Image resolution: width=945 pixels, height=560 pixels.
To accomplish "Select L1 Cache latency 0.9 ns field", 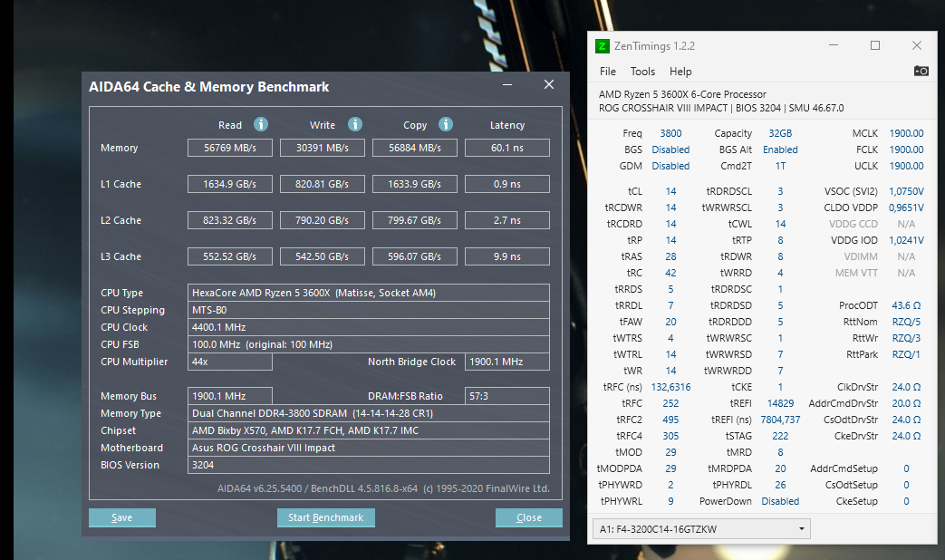I will [506, 184].
